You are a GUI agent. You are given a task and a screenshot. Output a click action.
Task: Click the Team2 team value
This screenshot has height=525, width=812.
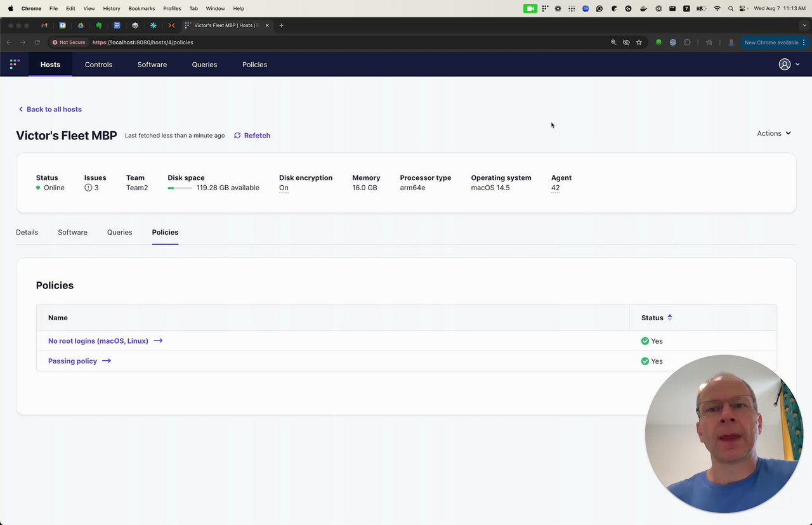pos(137,188)
